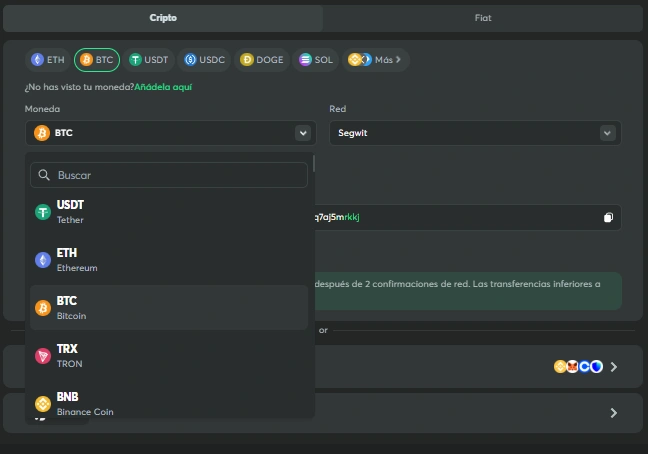The height and width of the screenshot is (454, 648).
Task: Click the MetaMask fox wallet icon
Action: click(572, 366)
